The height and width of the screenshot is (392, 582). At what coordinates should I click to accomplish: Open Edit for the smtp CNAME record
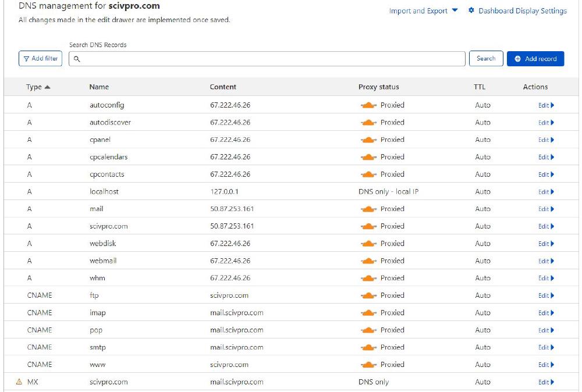tap(546, 347)
